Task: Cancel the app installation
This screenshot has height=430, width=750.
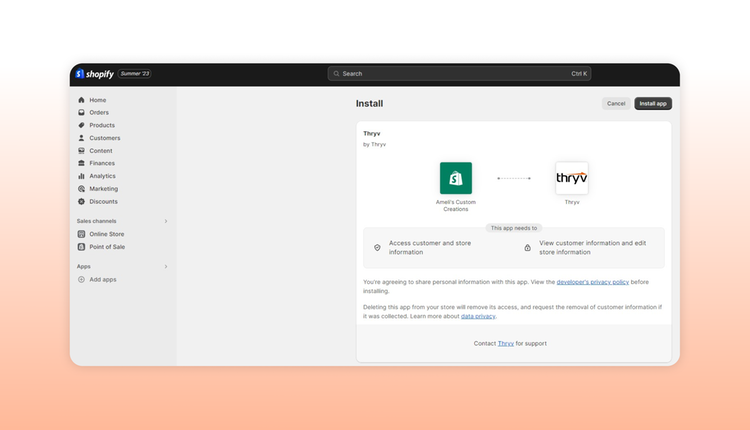Action: (x=616, y=103)
